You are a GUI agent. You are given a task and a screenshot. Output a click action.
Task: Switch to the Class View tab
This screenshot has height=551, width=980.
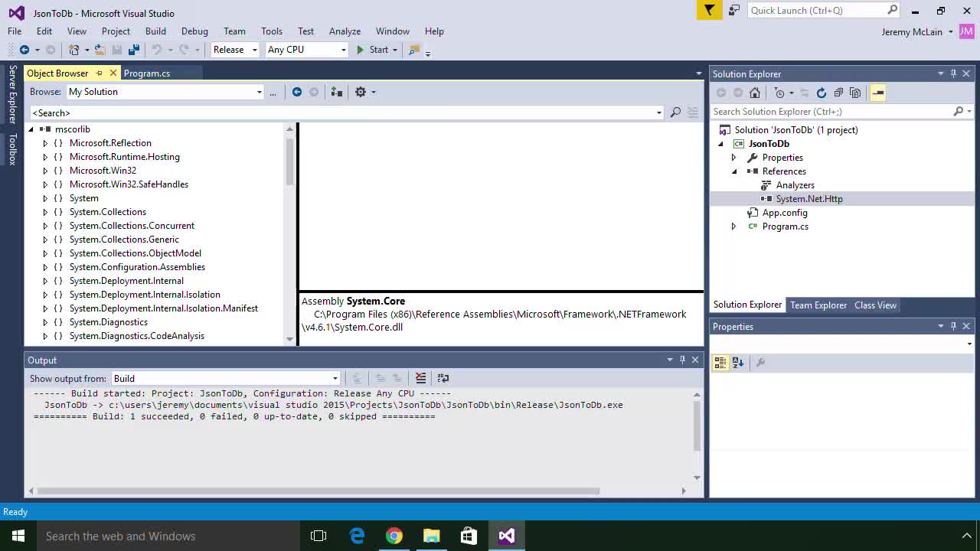(x=875, y=305)
